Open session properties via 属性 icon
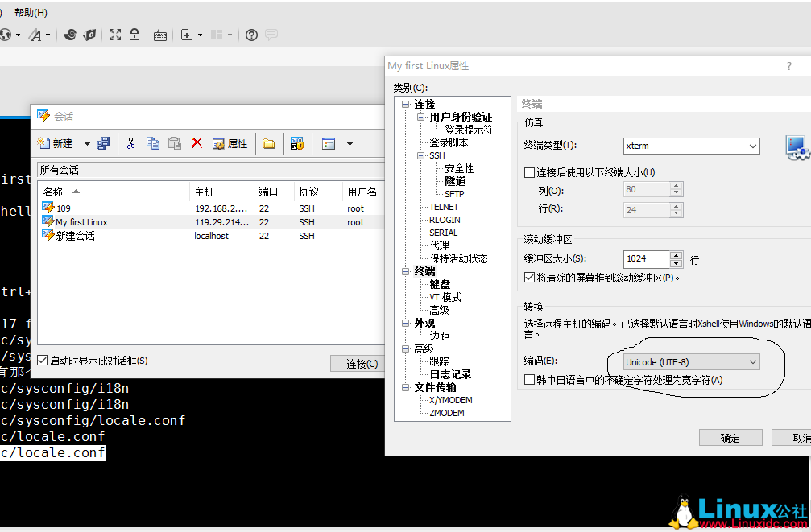The height and width of the screenshot is (532, 811). 223,142
